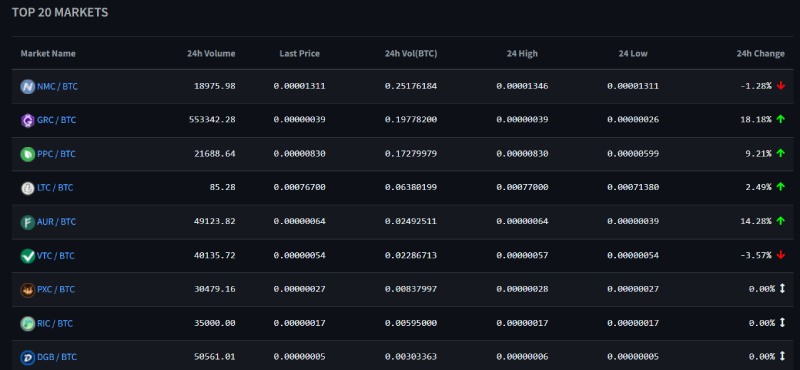Viewport: 800px width, 370px height.
Task: Open the RIC / BTC market
Action: click(x=55, y=323)
